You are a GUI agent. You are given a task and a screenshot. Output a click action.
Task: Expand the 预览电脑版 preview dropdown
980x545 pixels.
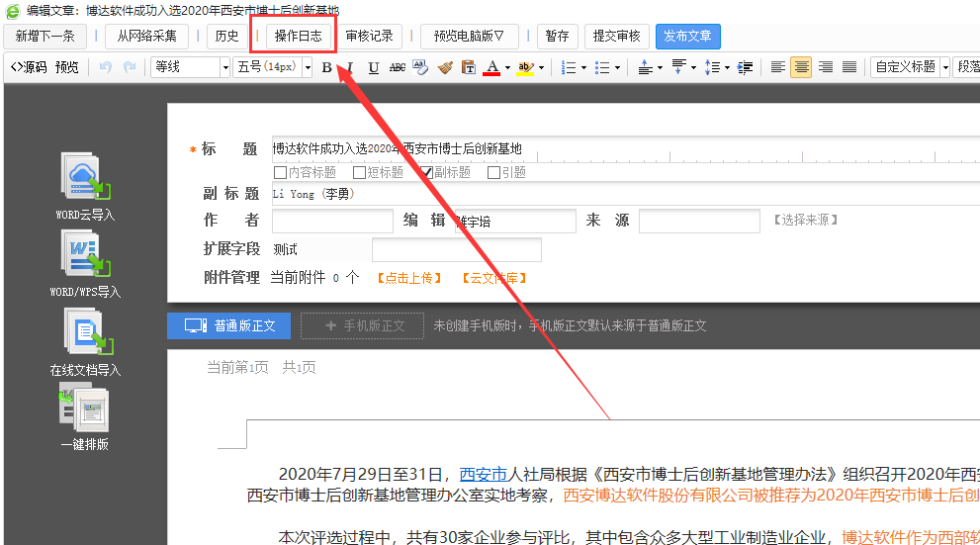click(470, 37)
